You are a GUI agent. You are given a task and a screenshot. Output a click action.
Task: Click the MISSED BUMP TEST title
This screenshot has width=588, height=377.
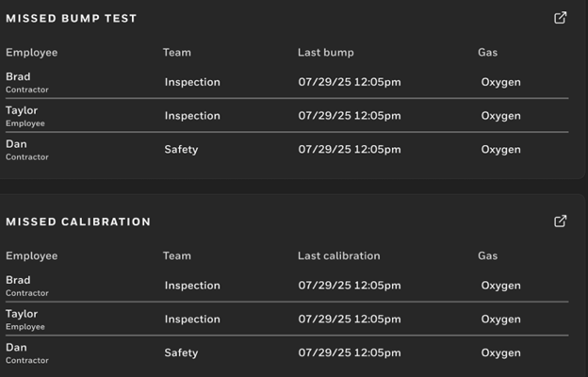[72, 19]
